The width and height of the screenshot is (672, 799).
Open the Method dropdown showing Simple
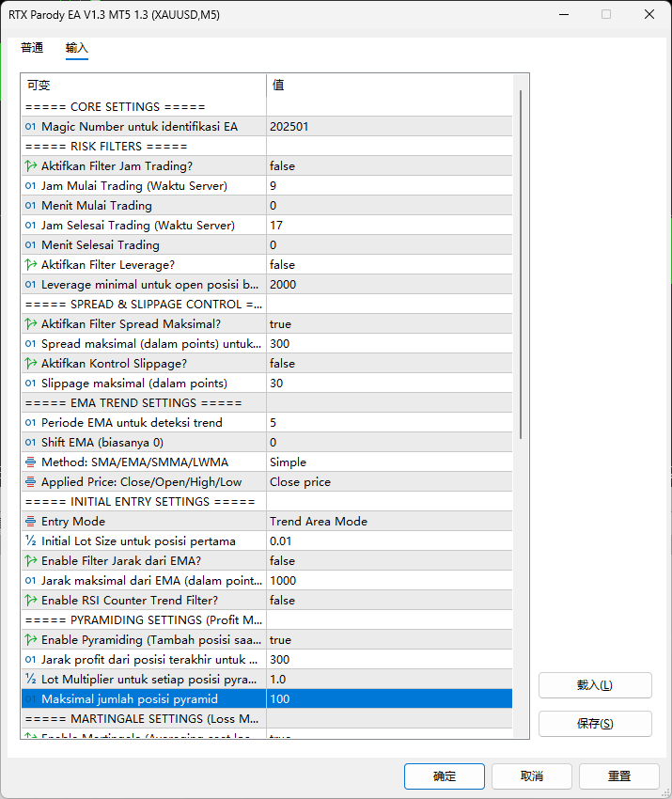coord(388,462)
